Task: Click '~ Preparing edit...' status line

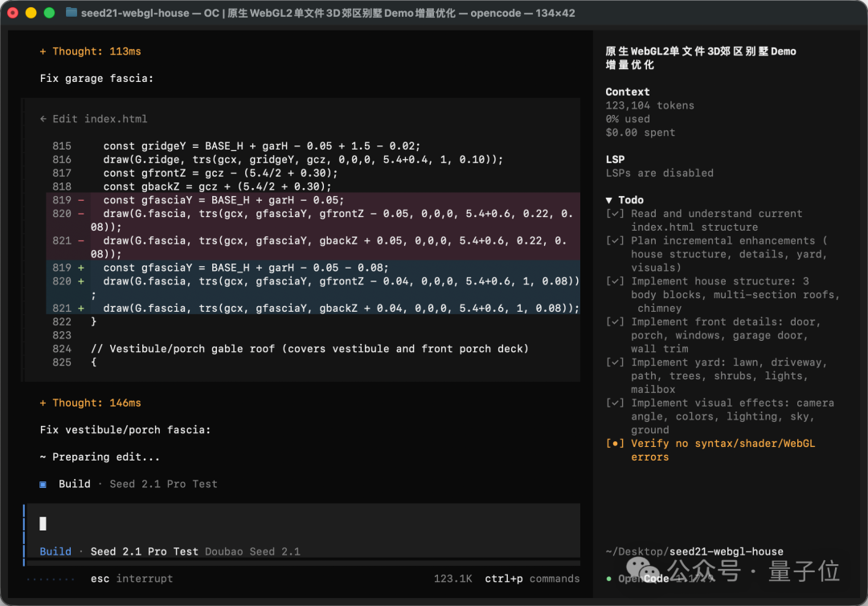Action: pos(100,457)
